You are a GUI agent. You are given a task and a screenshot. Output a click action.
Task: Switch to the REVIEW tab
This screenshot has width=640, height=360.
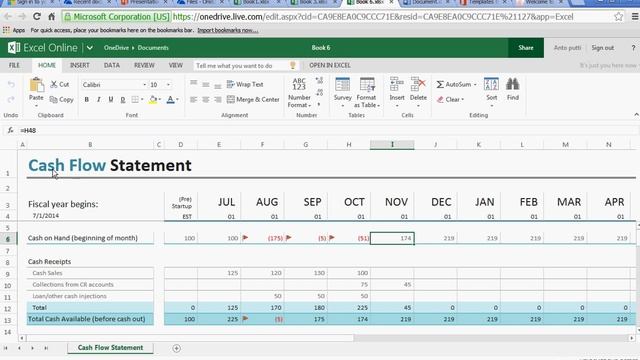[x=144, y=65]
